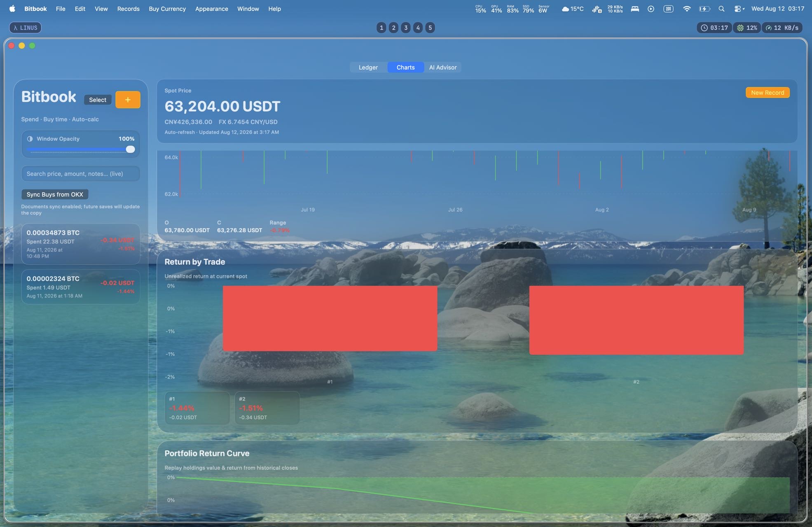
Task: Click the Wi-Fi icon in the menu bar
Action: pos(686,9)
